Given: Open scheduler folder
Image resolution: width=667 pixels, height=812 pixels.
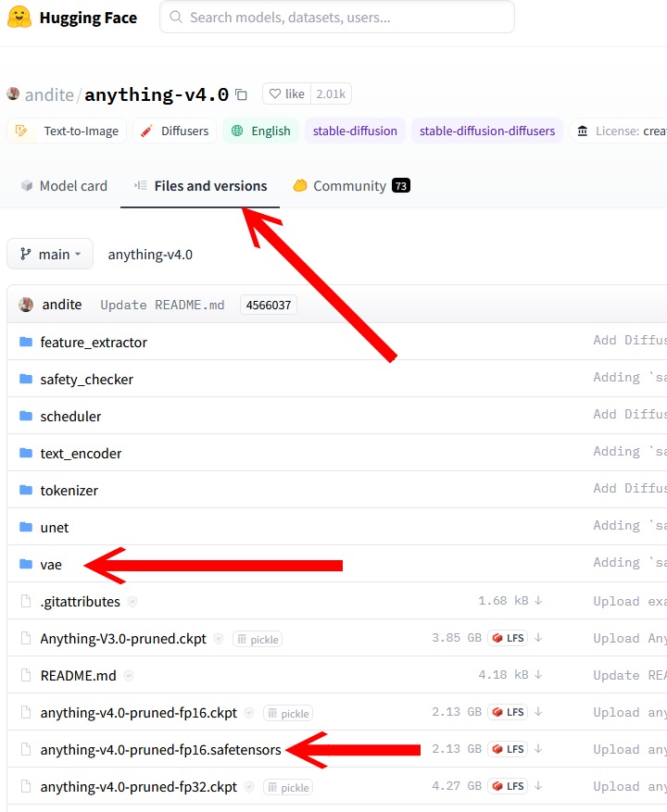Looking at the screenshot, I should point(70,417).
